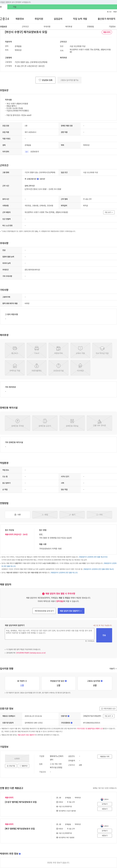Image resolution: width=117 pixels, height=868 pixels.
Task: Open the 취업지원 main menu
Action: pos(39,19)
